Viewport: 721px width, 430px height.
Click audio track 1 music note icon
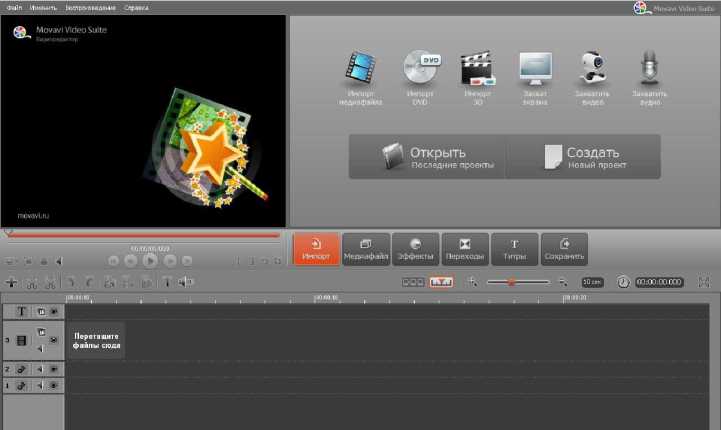click(x=21, y=386)
